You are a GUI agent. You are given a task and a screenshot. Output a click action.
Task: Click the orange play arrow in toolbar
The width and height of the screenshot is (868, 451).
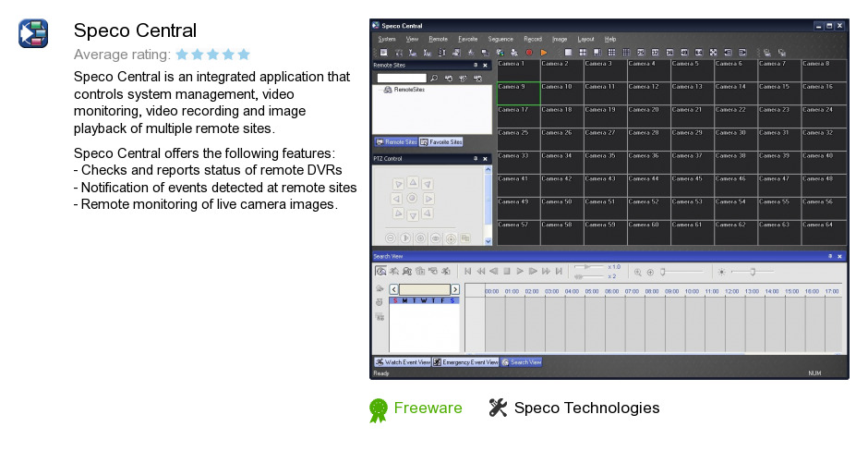544,53
